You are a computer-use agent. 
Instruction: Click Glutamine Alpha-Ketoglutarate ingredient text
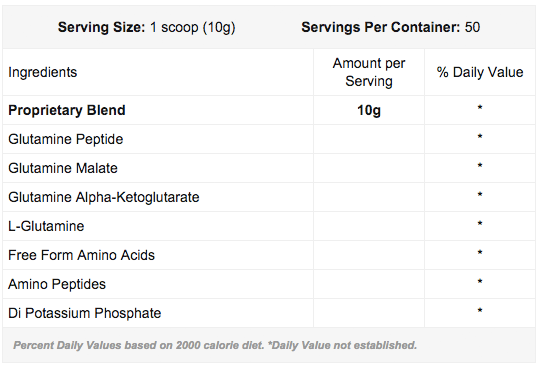[104, 197]
